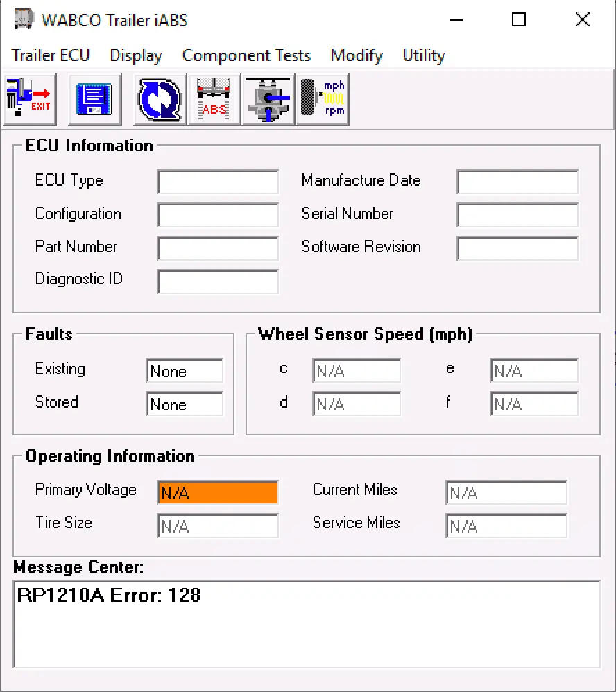Screen dimensions: 616x692
Task: Click the Tire Size field
Action: click(218, 526)
